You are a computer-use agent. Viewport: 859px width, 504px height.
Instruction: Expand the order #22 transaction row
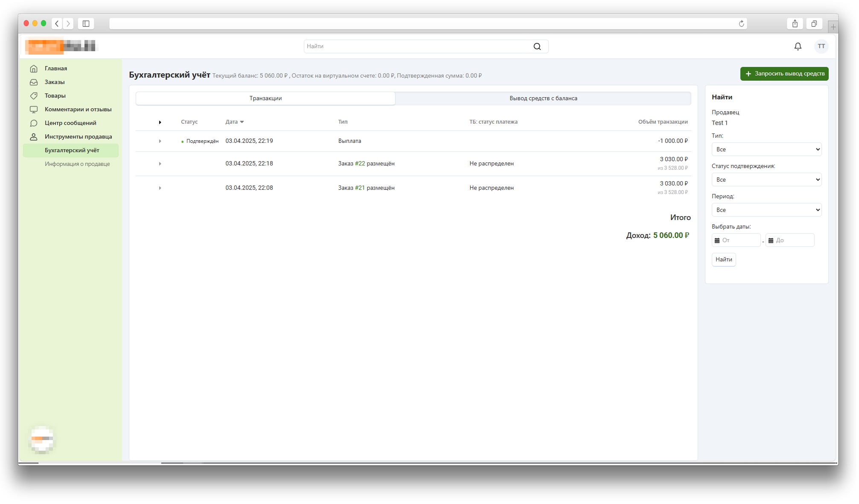pos(160,164)
